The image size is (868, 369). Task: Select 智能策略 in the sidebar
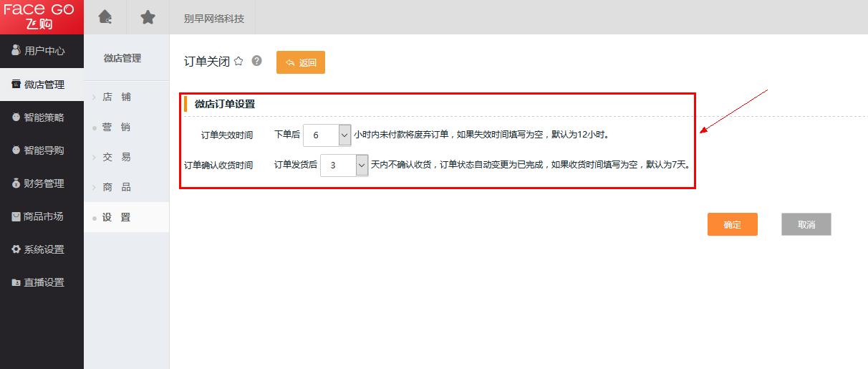(42, 118)
